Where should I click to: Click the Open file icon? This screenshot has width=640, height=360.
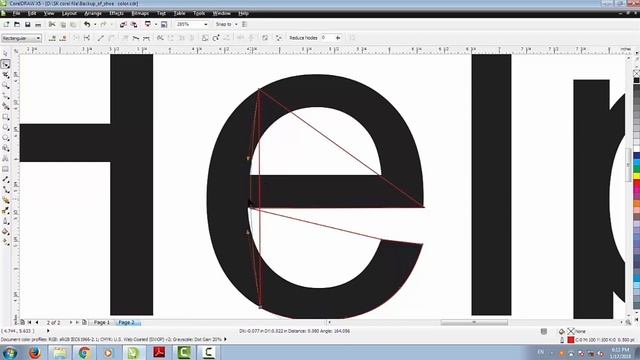pos(17,24)
